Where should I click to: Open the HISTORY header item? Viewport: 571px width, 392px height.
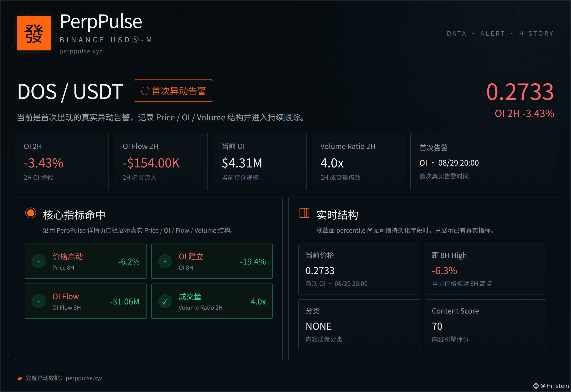coord(537,33)
